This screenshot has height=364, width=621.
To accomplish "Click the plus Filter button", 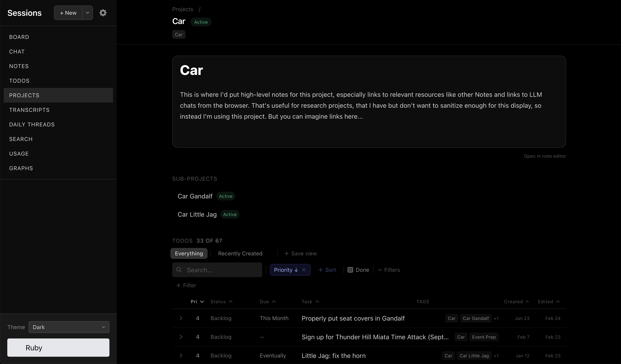I will 186,285.
